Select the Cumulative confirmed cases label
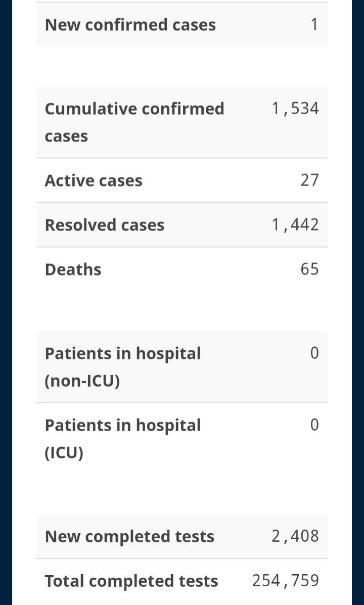The height and width of the screenshot is (605, 364). (x=134, y=122)
